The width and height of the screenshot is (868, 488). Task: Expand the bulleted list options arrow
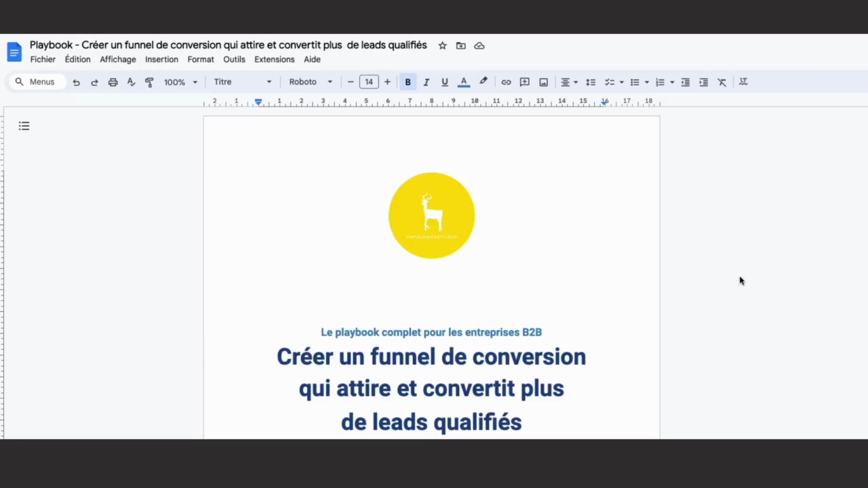(646, 82)
